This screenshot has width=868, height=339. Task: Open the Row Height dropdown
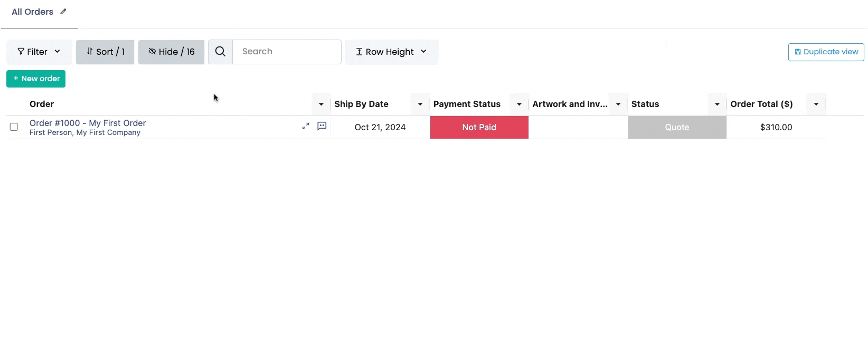(391, 52)
